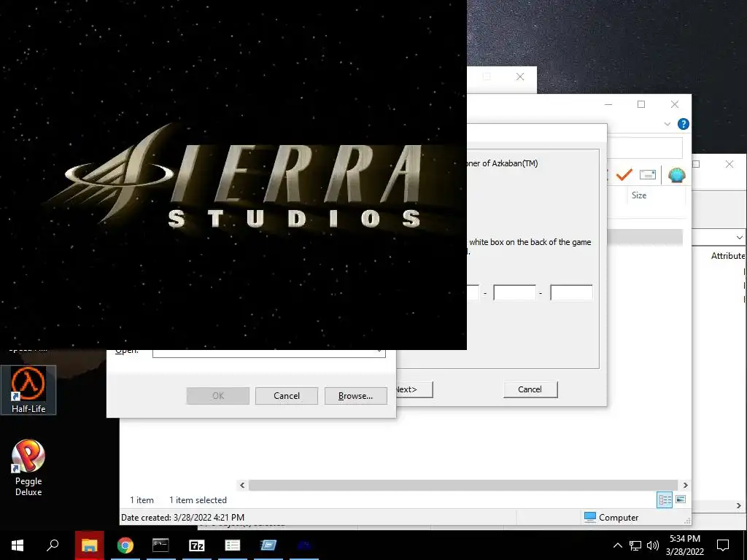
Task: Open the Action Center notifications icon
Action: click(723, 545)
